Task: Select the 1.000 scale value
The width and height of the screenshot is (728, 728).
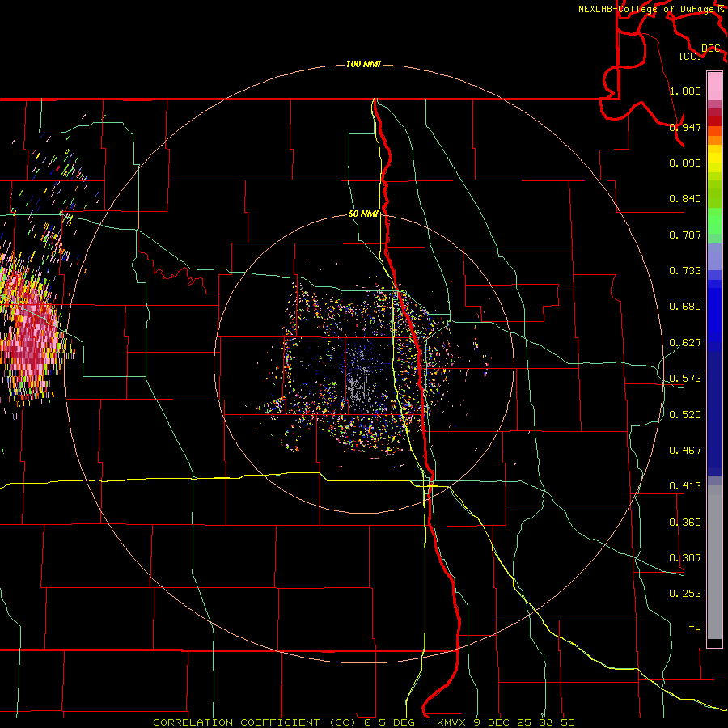Action: pyautogui.click(x=685, y=91)
